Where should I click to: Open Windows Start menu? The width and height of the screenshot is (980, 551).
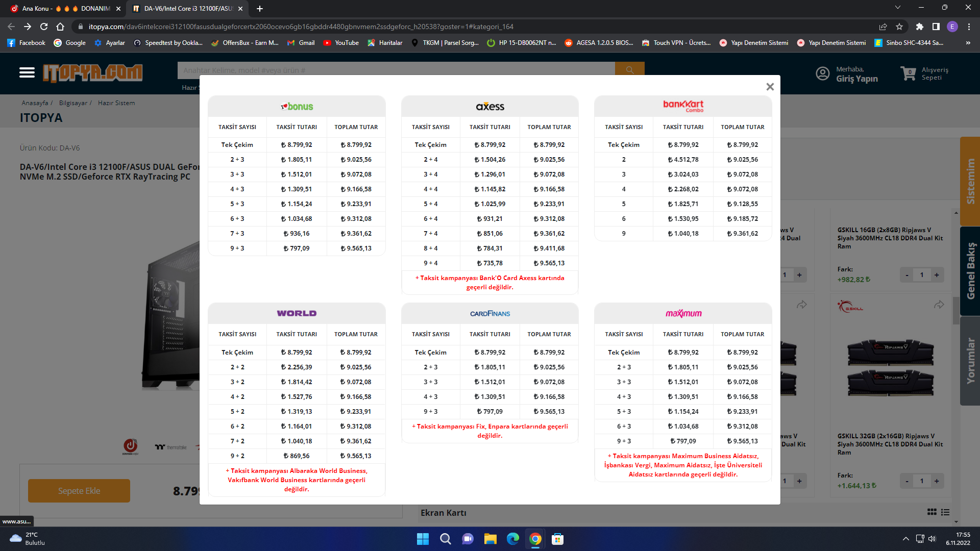(x=423, y=539)
